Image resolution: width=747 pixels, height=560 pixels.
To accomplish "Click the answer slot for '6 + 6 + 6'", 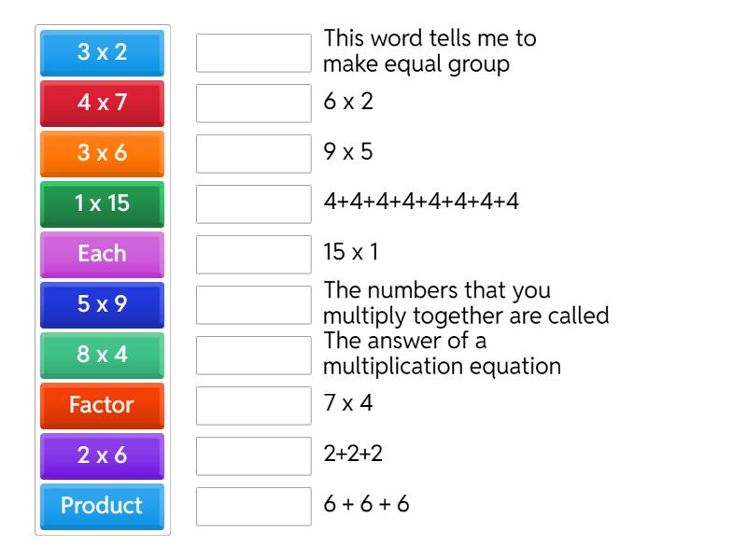I will pos(253,507).
